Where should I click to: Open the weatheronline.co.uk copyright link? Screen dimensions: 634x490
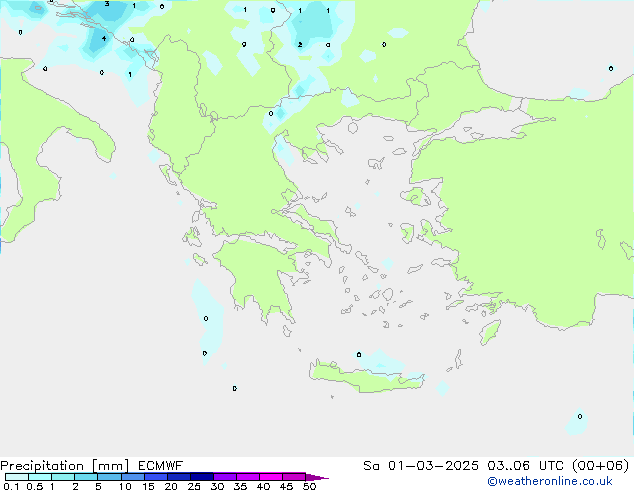(x=549, y=481)
